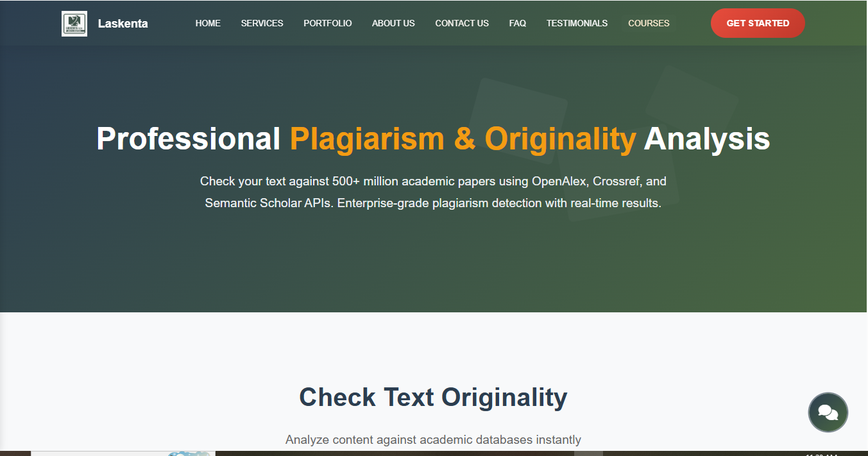Navigate to the HOME menu item
The width and height of the screenshot is (868, 456).
click(208, 23)
